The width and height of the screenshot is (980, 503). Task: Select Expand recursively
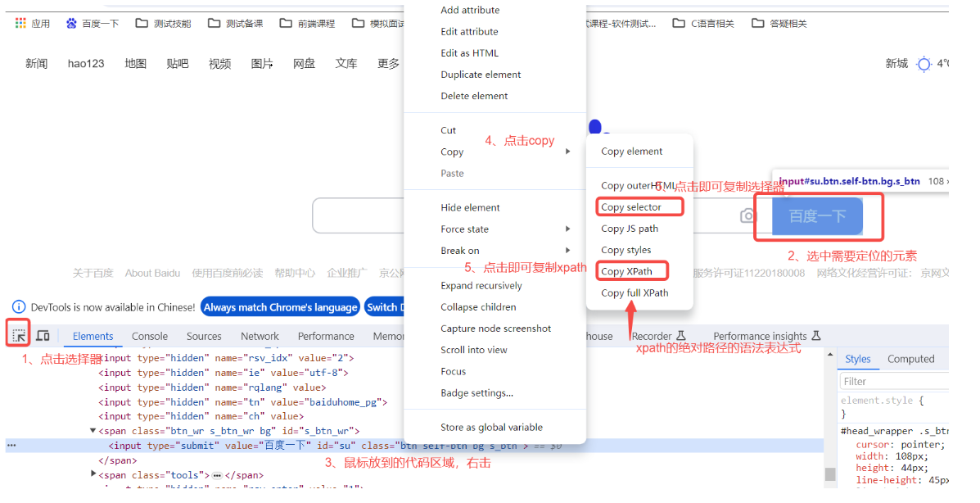(x=481, y=285)
